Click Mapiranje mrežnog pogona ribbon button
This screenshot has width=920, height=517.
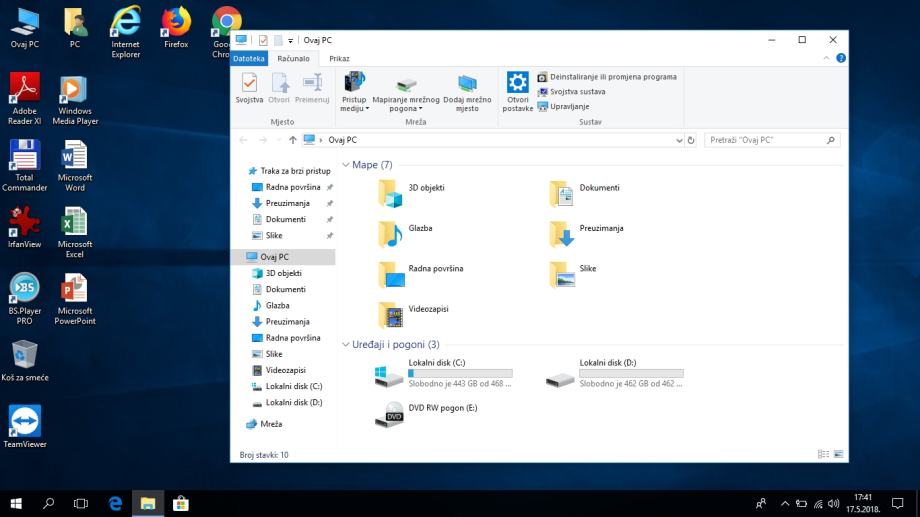click(405, 94)
